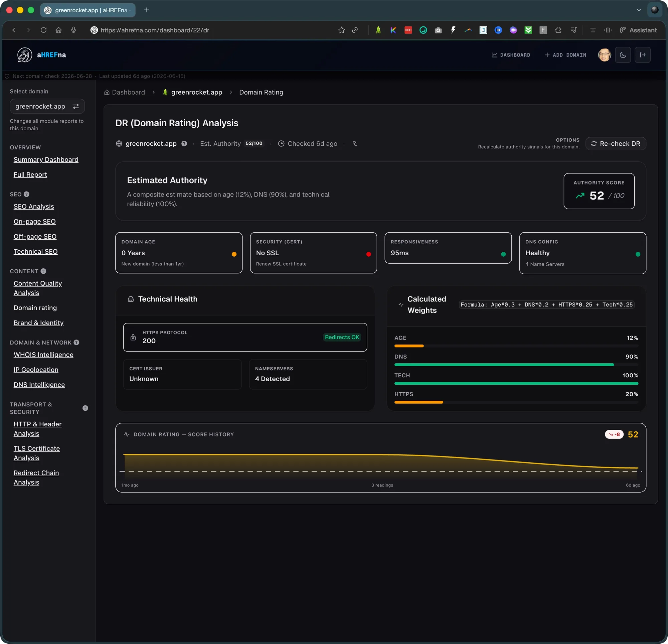Click the logout icon in header
Image resolution: width=668 pixels, height=644 pixels.
point(642,55)
